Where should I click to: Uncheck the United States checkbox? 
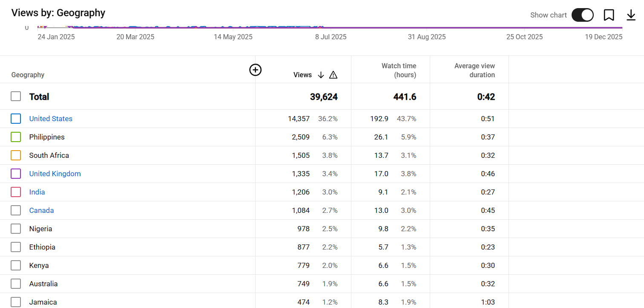tap(16, 119)
